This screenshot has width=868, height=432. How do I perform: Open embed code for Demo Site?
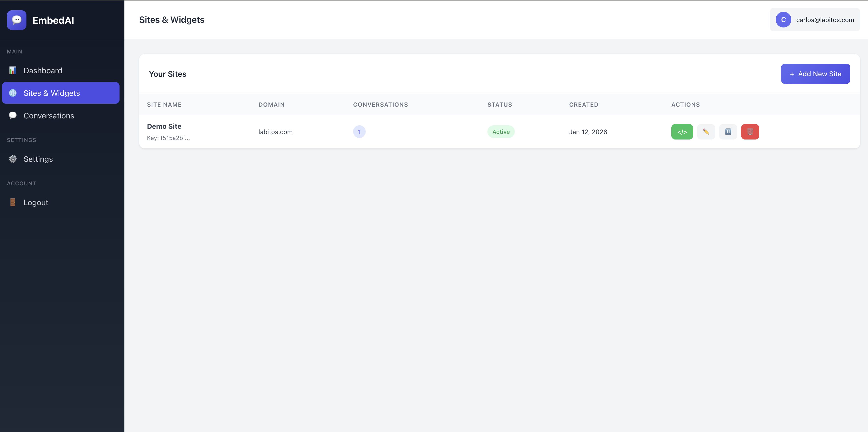[x=682, y=132]
